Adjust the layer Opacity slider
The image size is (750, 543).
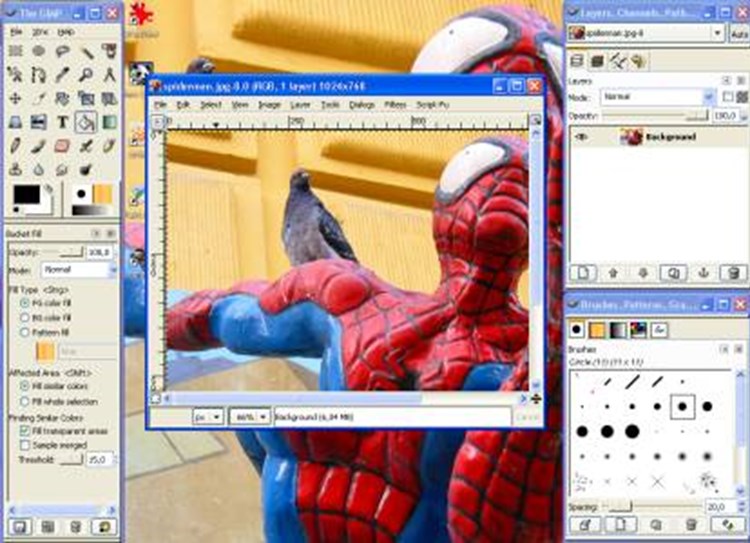(654, 116)
